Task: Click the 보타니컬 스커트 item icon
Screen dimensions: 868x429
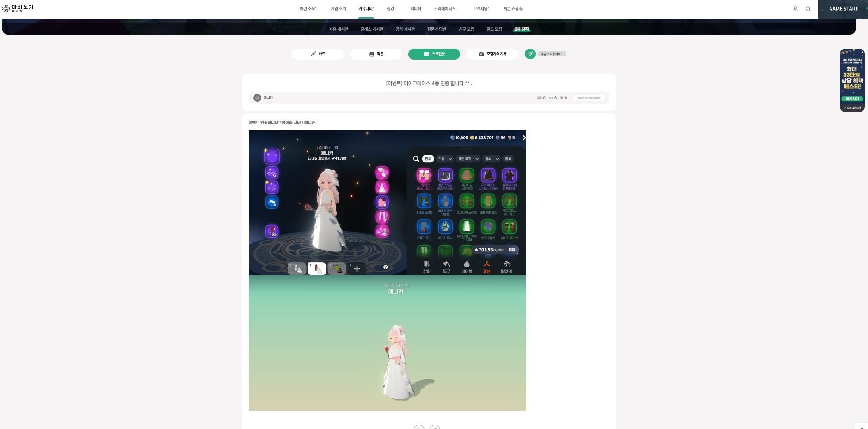Action: pyautogui.click(x=467, y=227)
